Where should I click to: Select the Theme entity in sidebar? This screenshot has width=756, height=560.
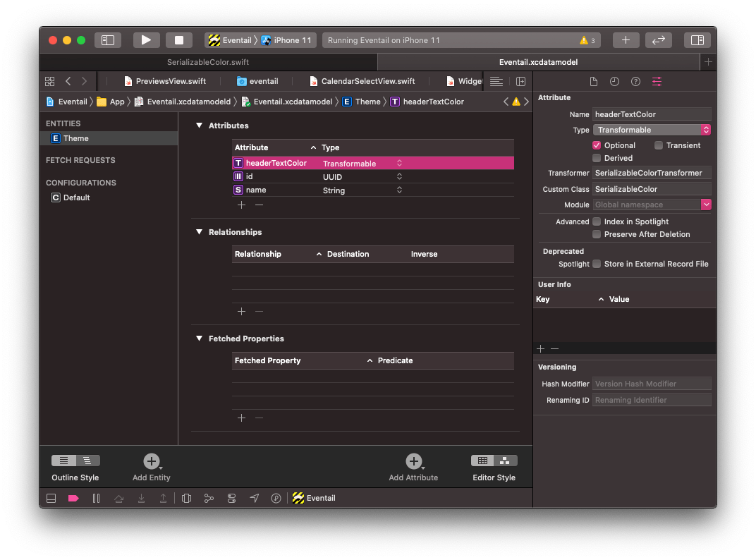pos(76,138)
